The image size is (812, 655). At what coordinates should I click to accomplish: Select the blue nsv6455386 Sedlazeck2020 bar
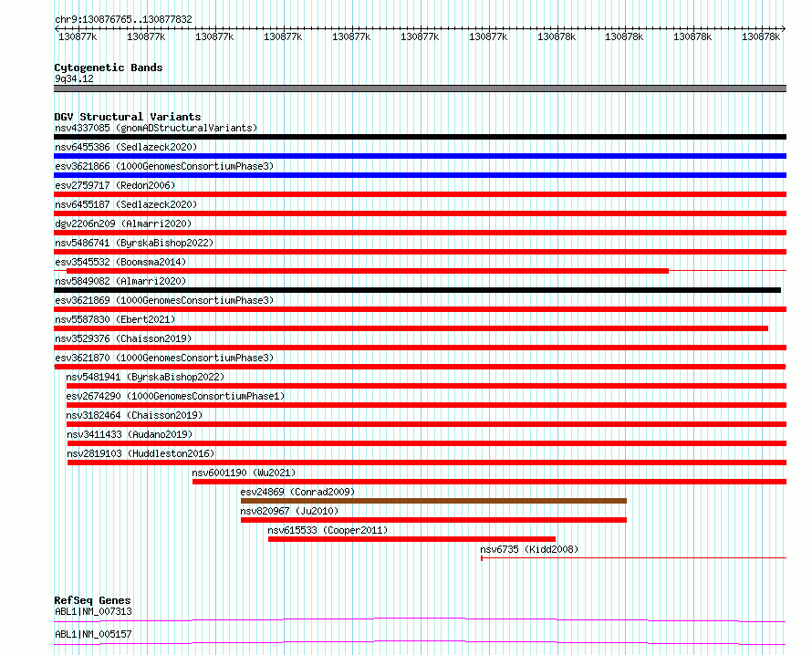420,156
